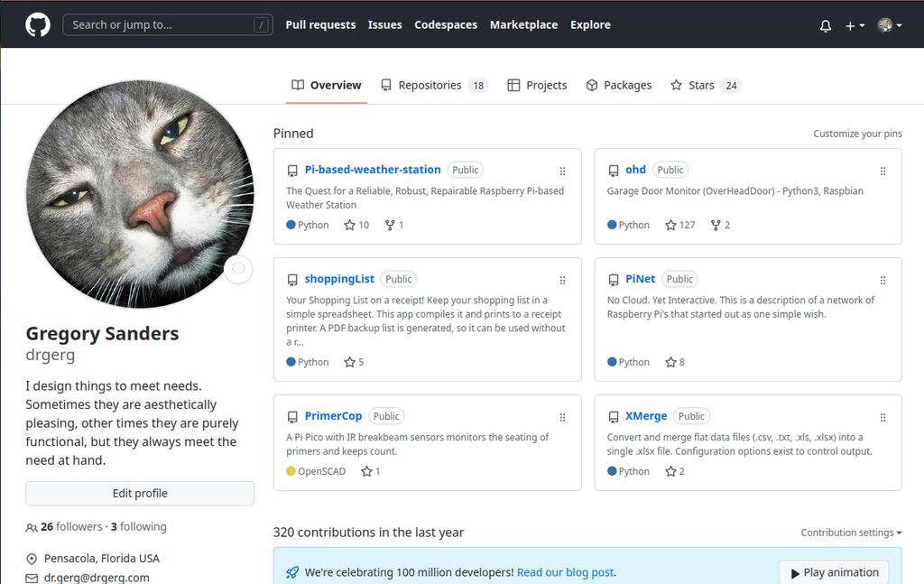Click the Pensacola, Florida USA location text
The image size is (924, 584).
[102, 558]
